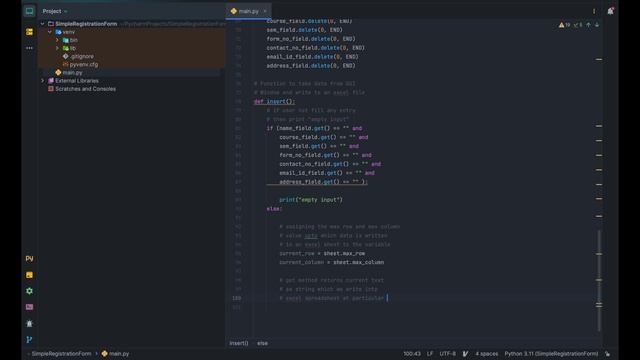Open the Services tool window
640x360 pixels.
pyautogui.click(x=29, y=291)
